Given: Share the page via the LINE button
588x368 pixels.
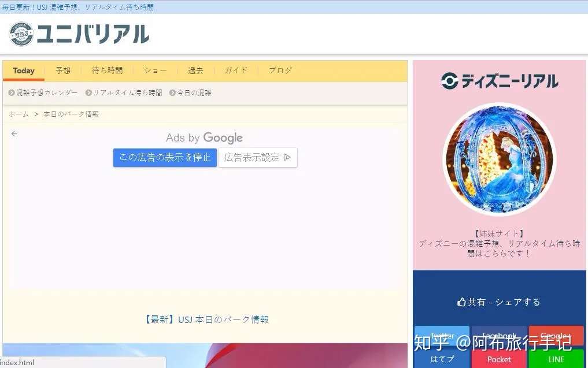Looking at the screenshot, I should tap(556, 359).
